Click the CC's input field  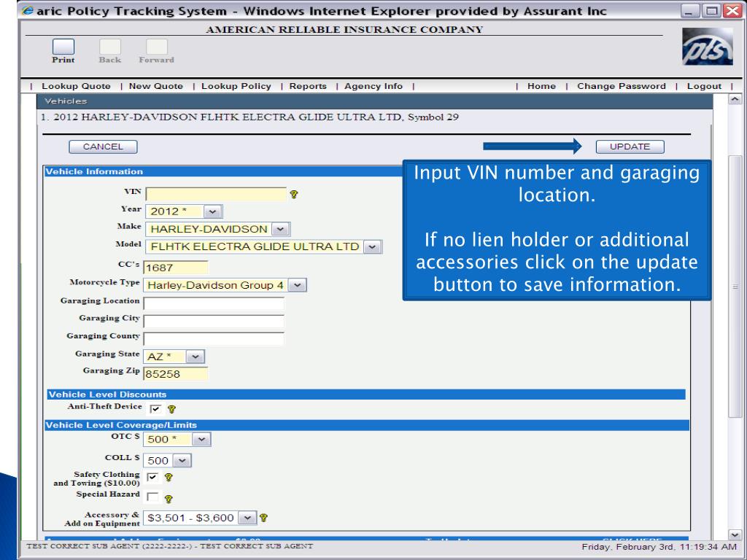176,268
